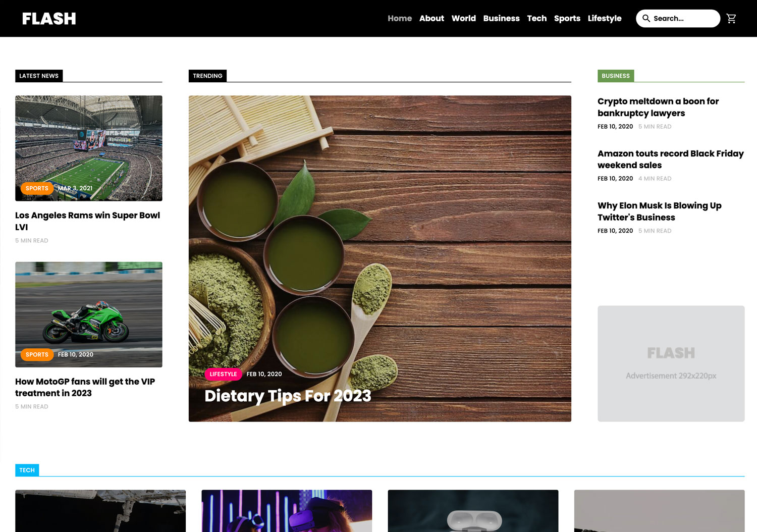The height and width of the screenshot is (532, 757).
Task: Click the search magnifier icon
Action: click(646, 18)
